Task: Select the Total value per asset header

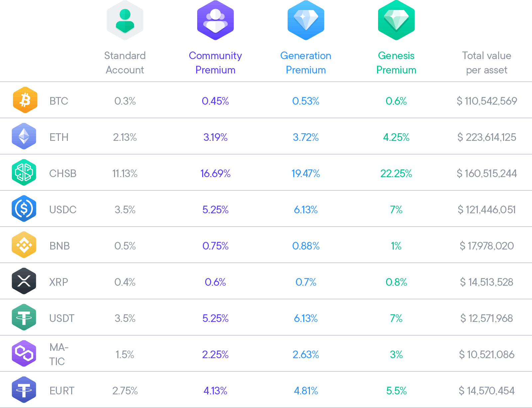Action: pos(486,62)
